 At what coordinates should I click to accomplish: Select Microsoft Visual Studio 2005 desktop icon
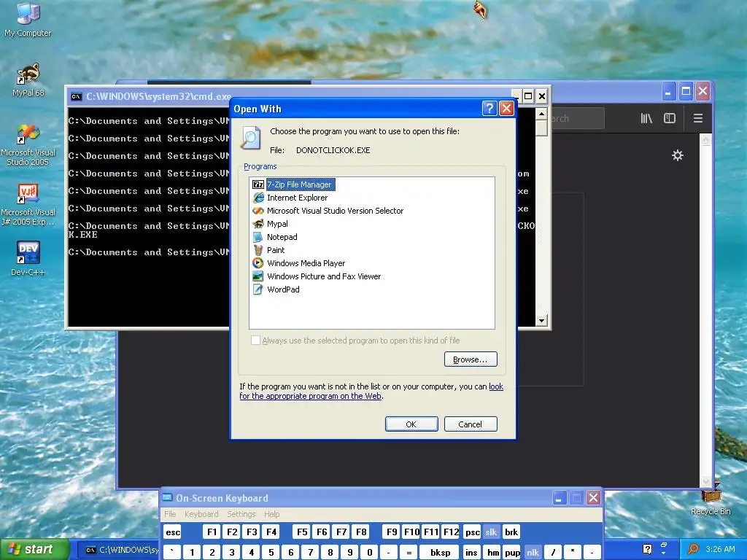tap(28, 145)
